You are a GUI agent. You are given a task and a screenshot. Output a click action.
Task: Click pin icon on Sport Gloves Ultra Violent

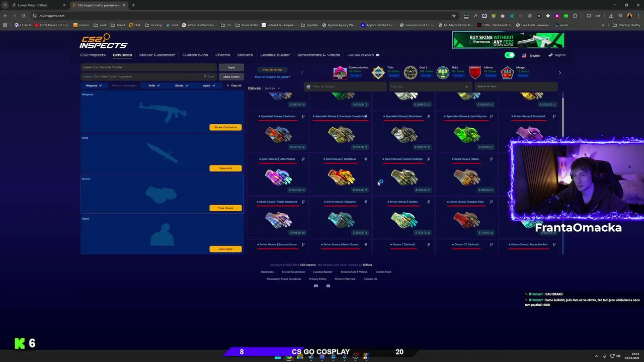[303, 159]
